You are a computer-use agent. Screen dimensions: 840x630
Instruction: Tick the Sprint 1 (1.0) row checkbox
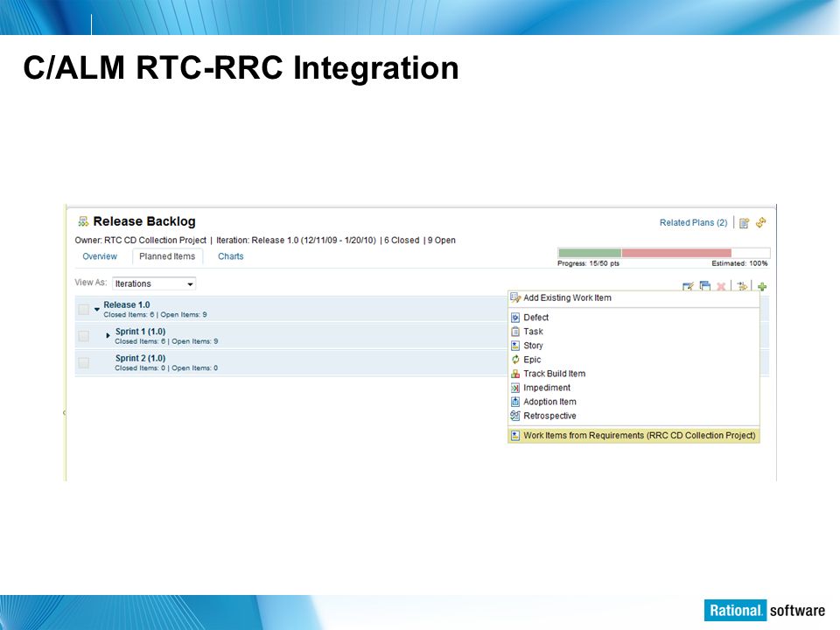point(84,336)
